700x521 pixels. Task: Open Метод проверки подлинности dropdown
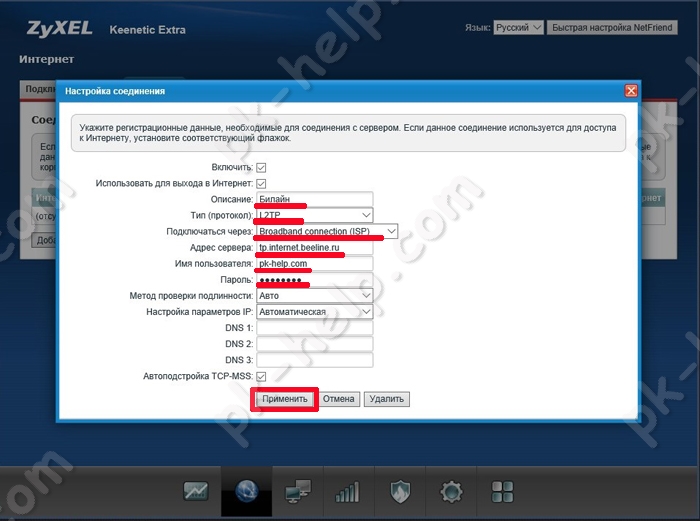315,296
